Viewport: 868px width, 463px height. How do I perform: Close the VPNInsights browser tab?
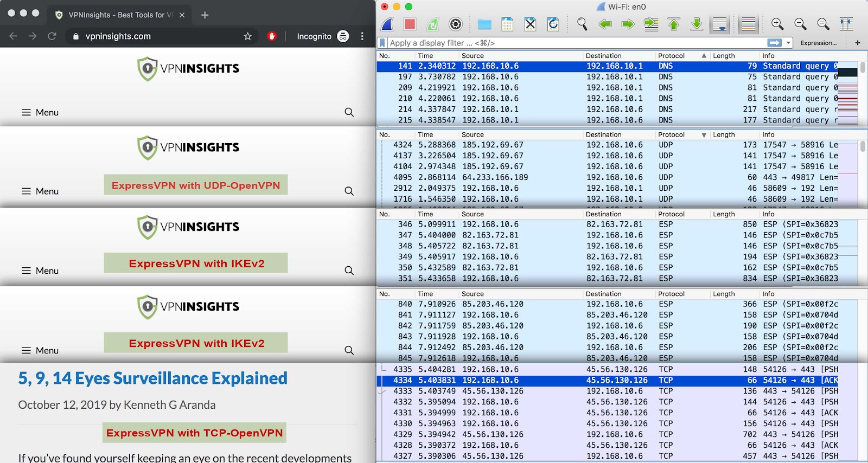tap(182, 15)
